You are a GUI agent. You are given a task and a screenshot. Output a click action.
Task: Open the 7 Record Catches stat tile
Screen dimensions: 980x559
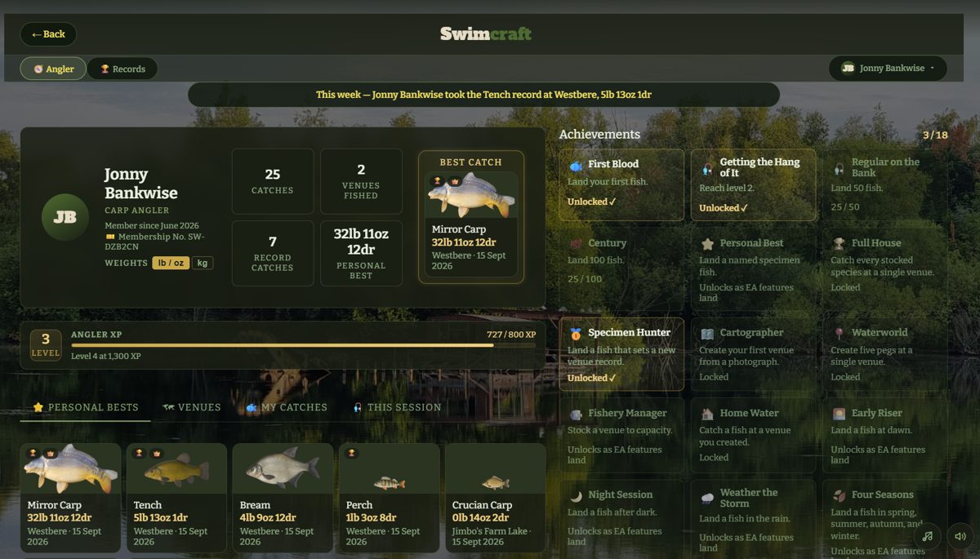[x=273, y=253]
